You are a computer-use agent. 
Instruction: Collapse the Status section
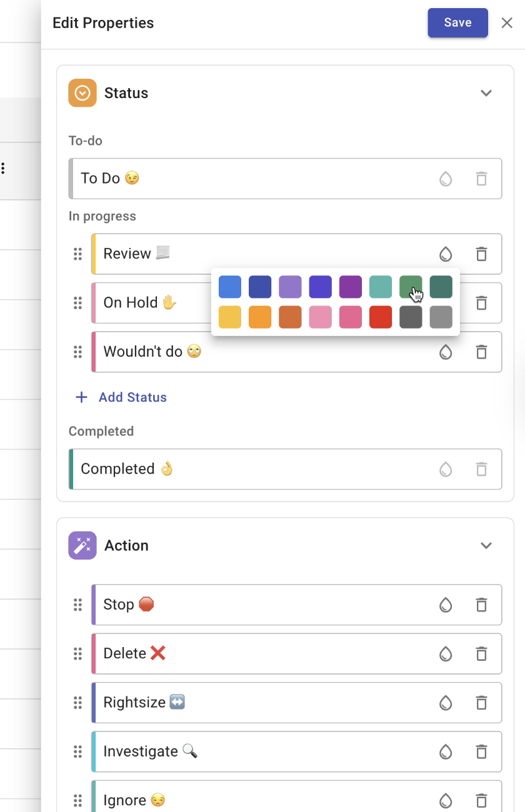click(486, 93)
